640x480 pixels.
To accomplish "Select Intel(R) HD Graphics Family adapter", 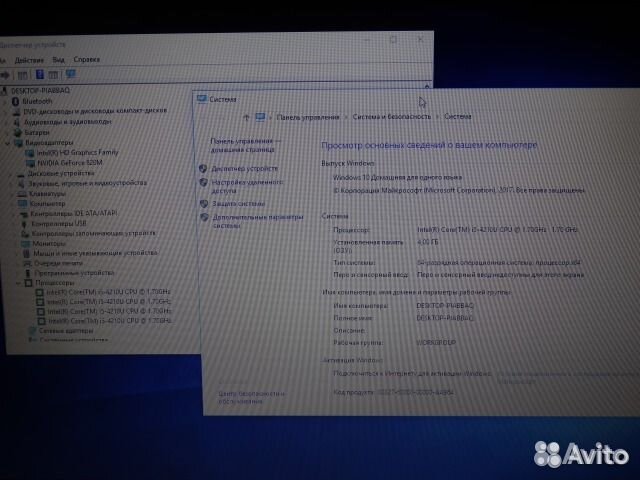I will coord(77,153).
